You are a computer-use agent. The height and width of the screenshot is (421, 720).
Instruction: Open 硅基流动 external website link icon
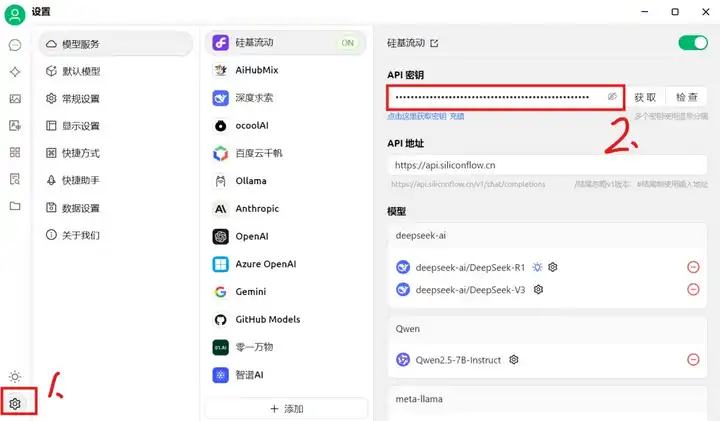tap(434, 43)
